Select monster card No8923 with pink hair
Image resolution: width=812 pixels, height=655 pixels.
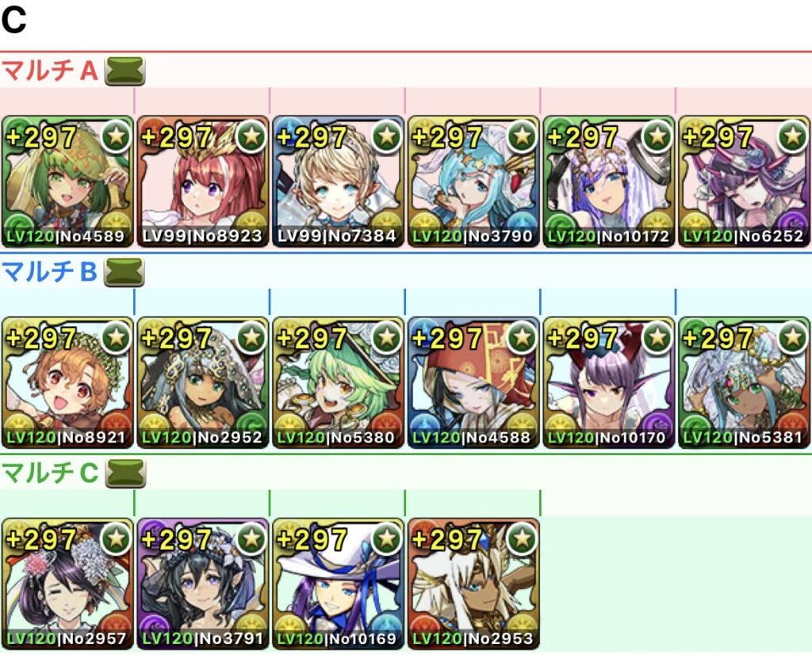(202, 182)
